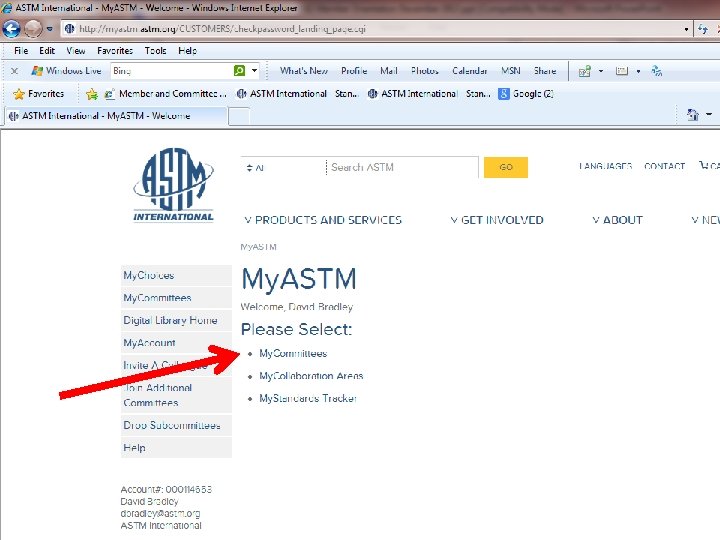Click the MyASTM breadcrumb link

click(x=259, y=247)
